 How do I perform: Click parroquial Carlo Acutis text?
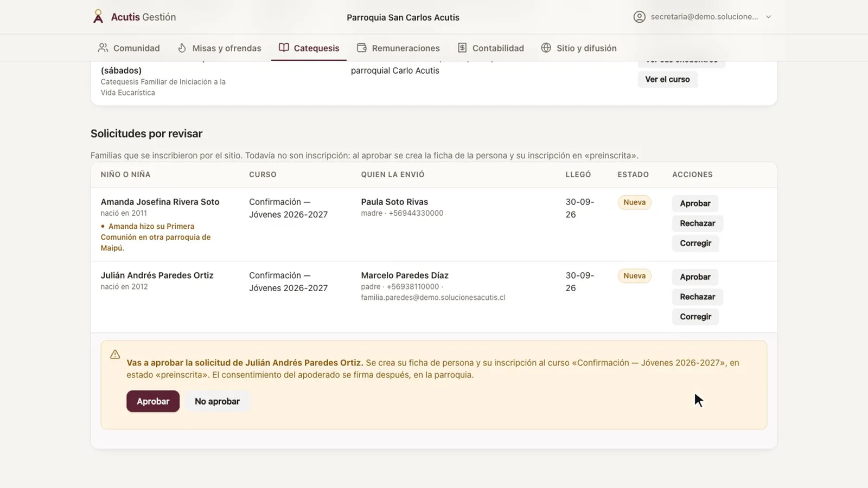(395, 70)
